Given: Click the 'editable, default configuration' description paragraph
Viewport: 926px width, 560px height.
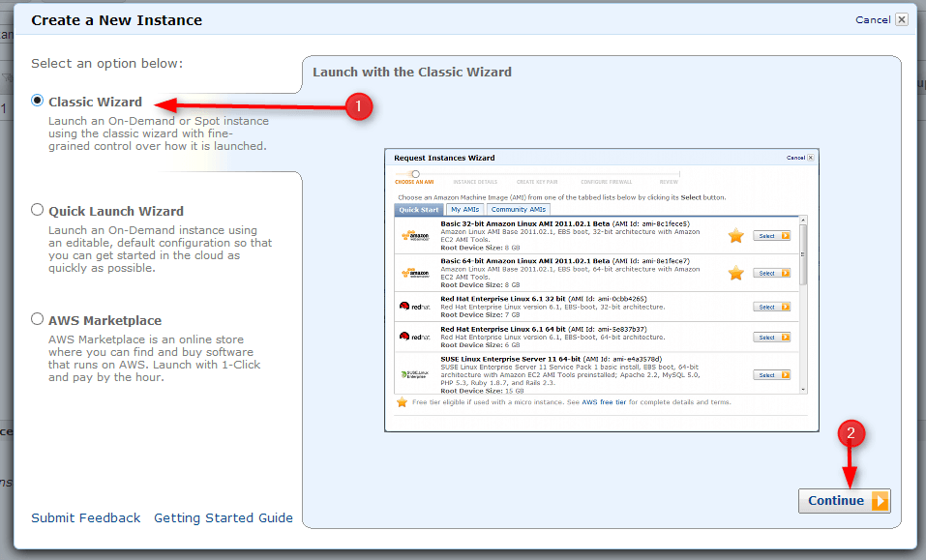Looking at the screenshot, I should [160, 249].
